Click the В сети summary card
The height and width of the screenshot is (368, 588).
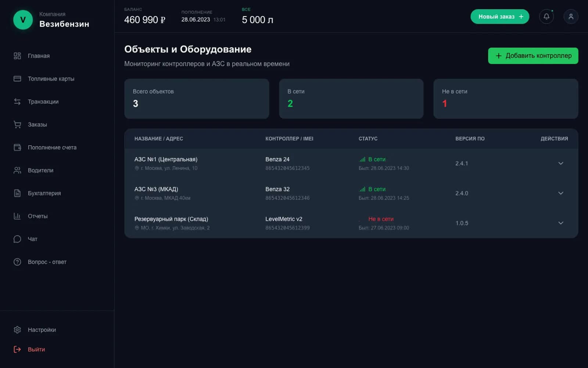coord(351,99)
